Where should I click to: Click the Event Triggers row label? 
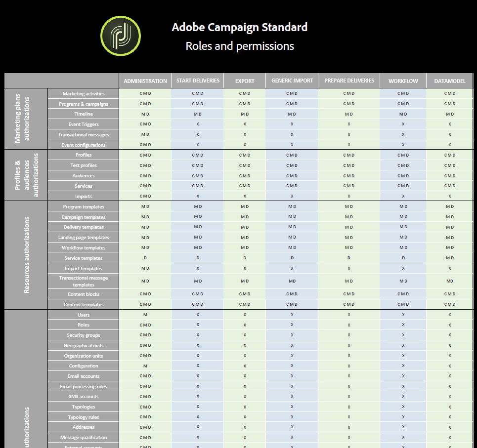84,124
